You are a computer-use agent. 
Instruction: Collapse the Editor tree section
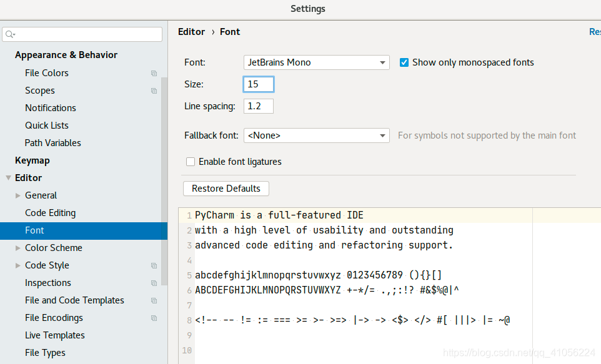tap(8, 178)
